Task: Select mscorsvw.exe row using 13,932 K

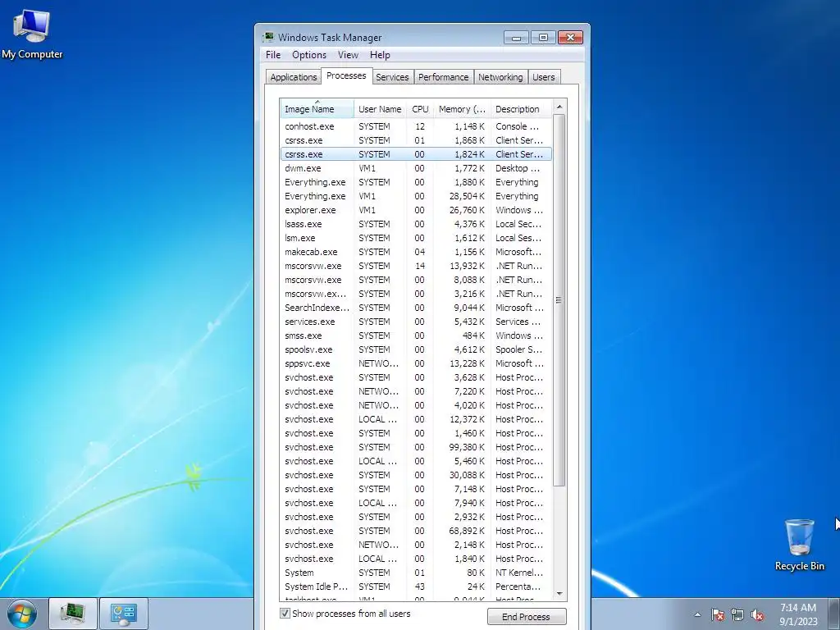Action: pos(416,266)
